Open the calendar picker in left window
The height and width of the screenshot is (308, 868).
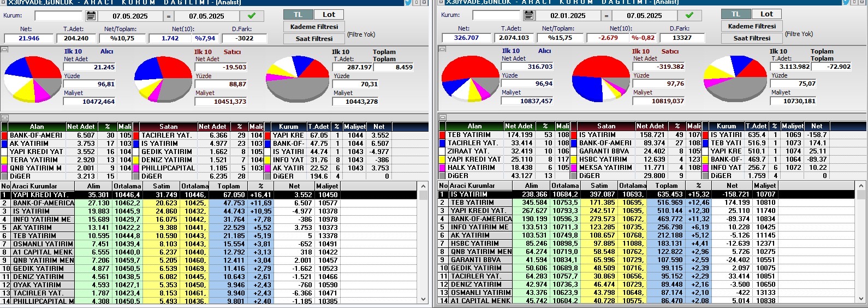(91, 16)
